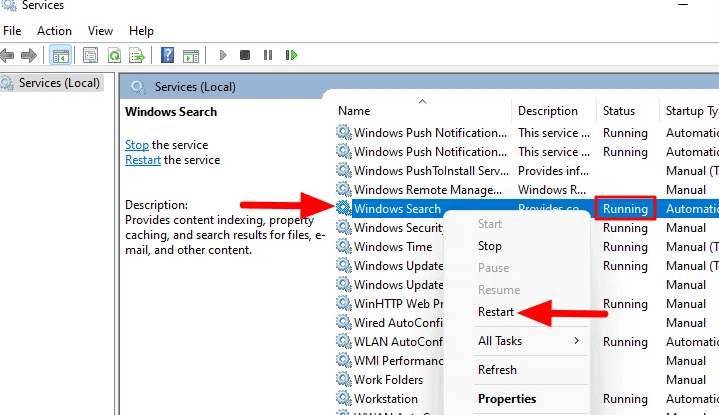
Task: Choose Restart in the context menu
Action: pyautogui.click(x=496, y=312)
